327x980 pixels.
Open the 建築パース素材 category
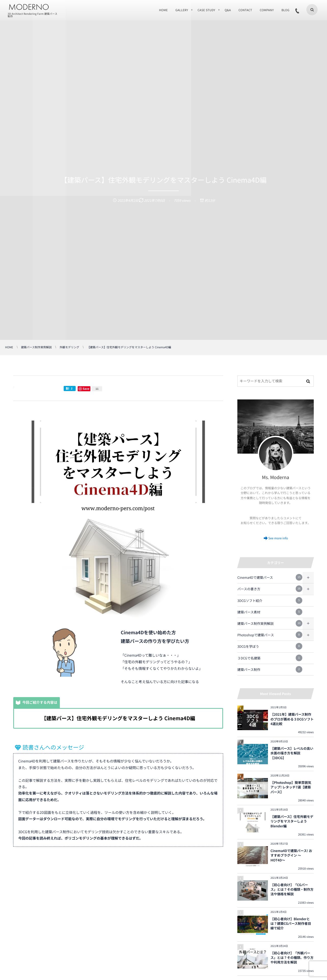[x=249, y=612]
